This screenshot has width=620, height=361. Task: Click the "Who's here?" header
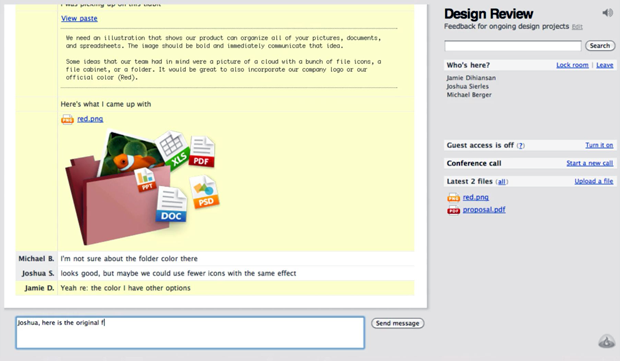click(468, 65)
